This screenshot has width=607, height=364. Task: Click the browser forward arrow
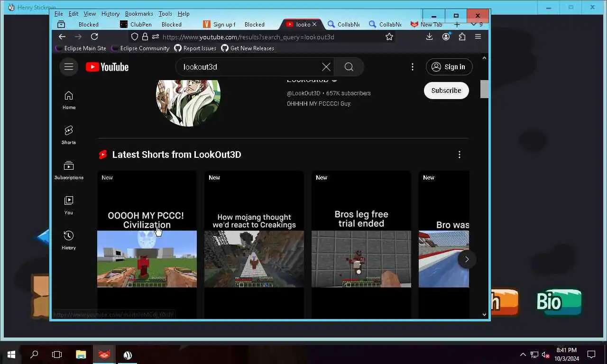[x=78, y=36]
